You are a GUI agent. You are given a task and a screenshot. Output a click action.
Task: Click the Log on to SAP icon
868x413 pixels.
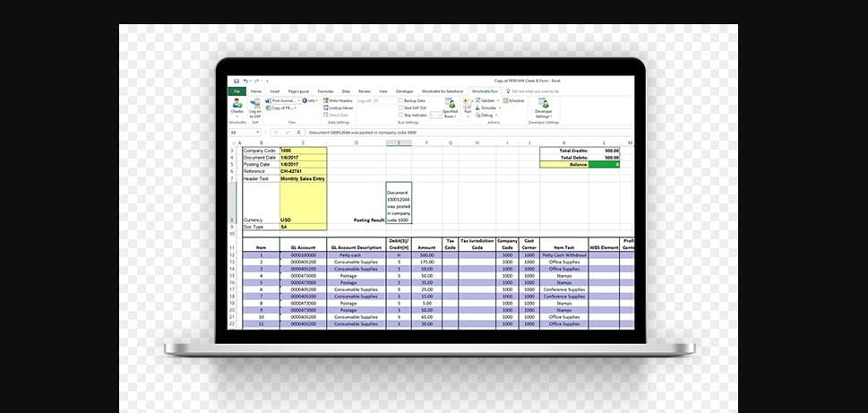pyautogui.click(x=255, y=104)
